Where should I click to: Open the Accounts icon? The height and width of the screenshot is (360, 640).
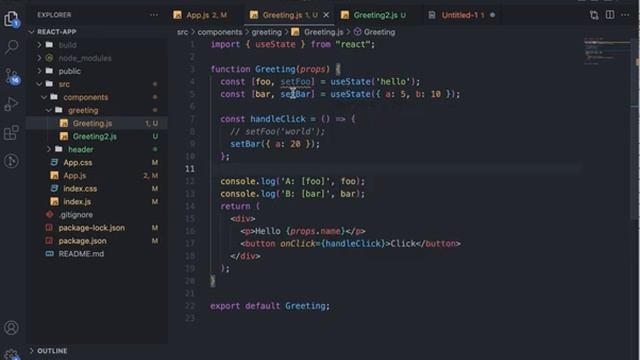[x=11, y=327]
